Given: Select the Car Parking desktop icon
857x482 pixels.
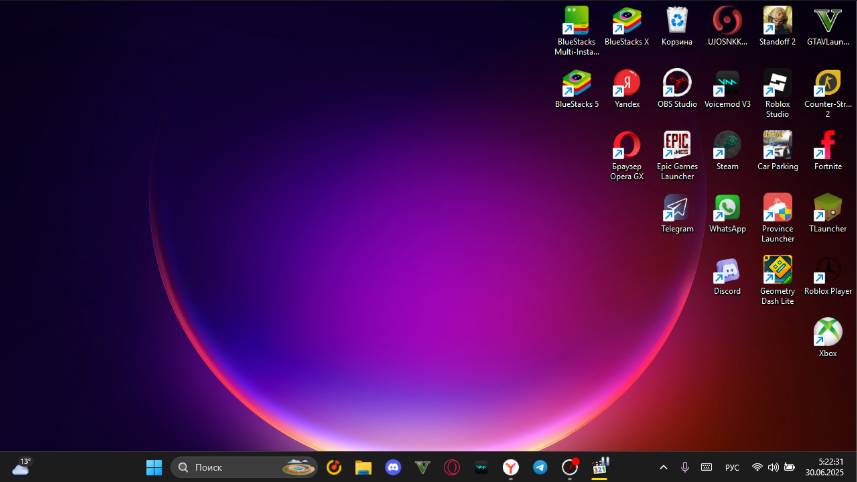Looking at the screenshot, I should coord(778,151).
